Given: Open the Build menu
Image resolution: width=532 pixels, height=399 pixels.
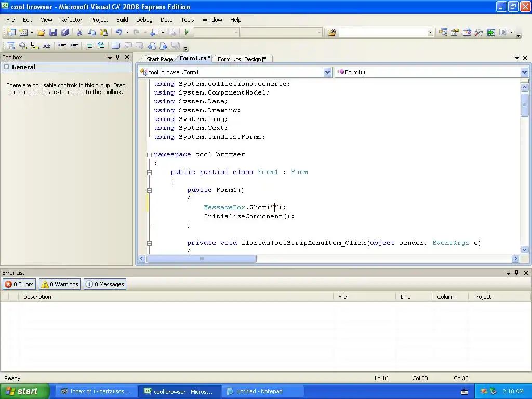Looking at the screenshot, I should coord(122,20).
